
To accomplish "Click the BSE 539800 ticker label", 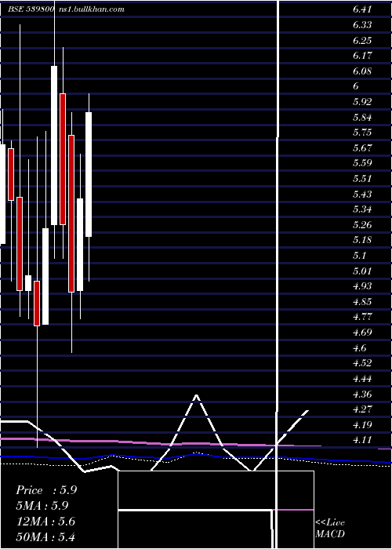I will pos(31,9).
